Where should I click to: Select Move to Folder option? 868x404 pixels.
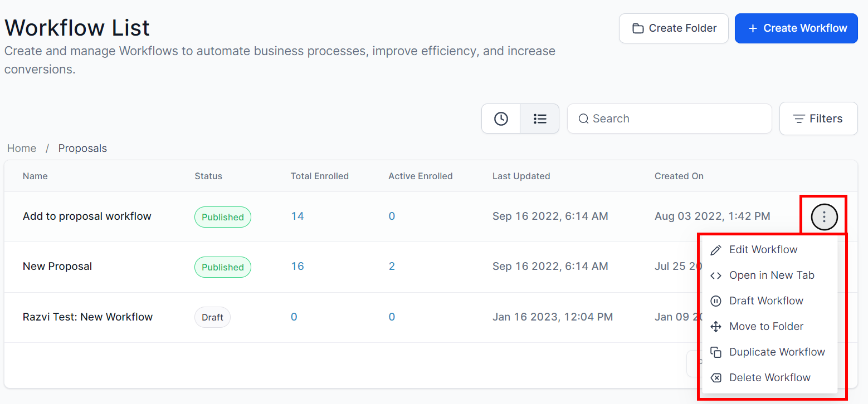tap(765, 327)
